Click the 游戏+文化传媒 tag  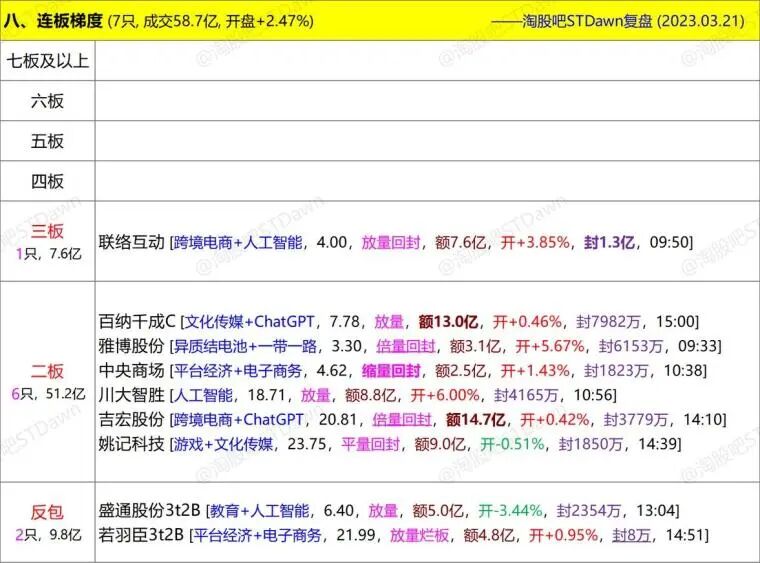click(223, 444)
